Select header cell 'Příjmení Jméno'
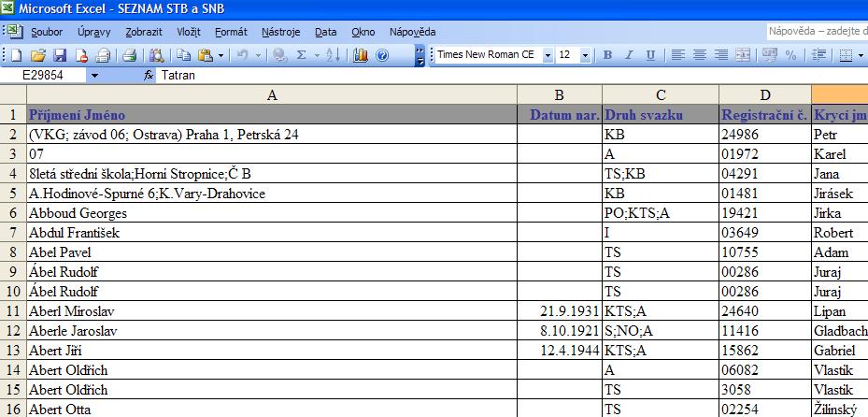 click(272, 115)
